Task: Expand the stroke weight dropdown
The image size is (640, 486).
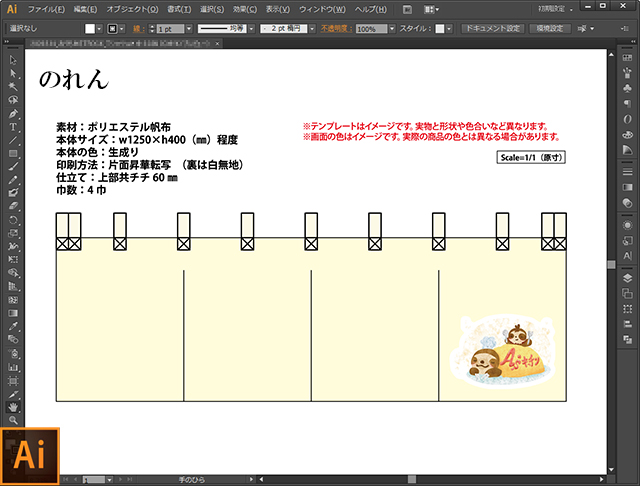Action: pyautogui.click(x=189, y=29)
